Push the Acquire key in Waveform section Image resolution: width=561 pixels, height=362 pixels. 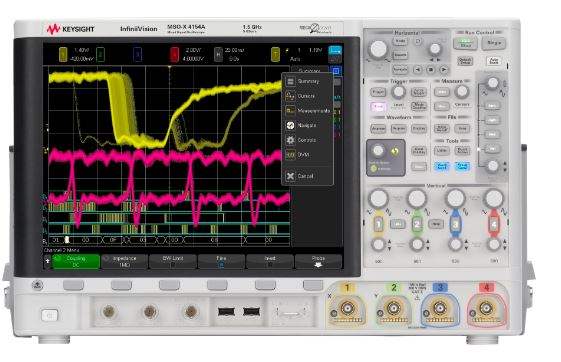pos(378,128)
